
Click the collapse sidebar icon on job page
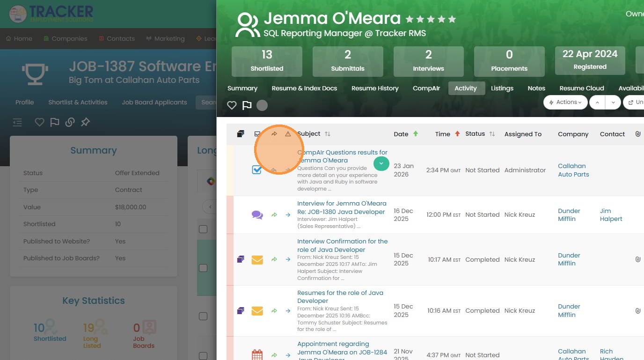point(17,122)
